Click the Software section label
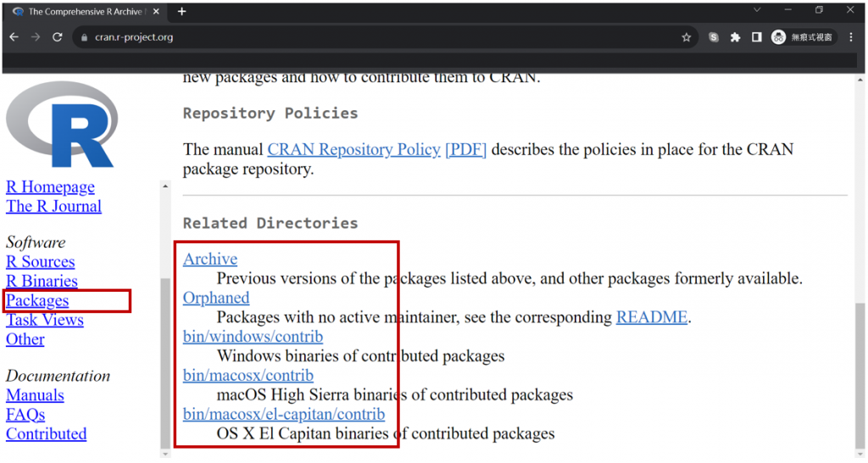 [x=36, y=243]
